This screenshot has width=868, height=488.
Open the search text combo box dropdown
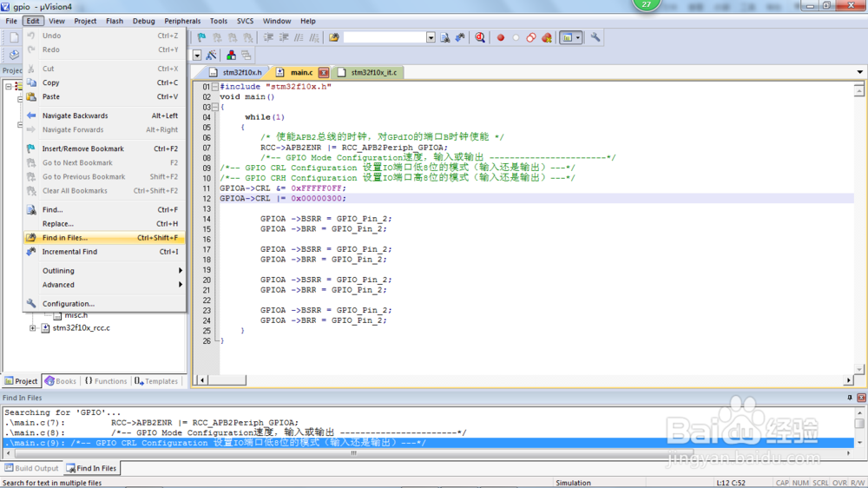(431, 37)
